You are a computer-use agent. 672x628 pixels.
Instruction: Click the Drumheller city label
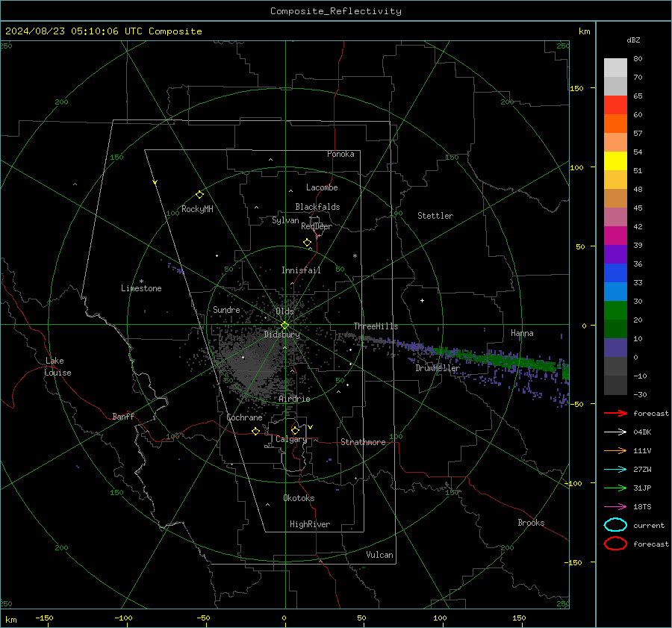point(438,368)
